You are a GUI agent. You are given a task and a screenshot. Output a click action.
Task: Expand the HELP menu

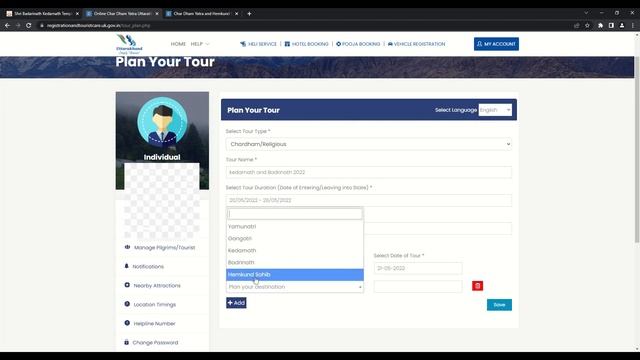(200, 44)
